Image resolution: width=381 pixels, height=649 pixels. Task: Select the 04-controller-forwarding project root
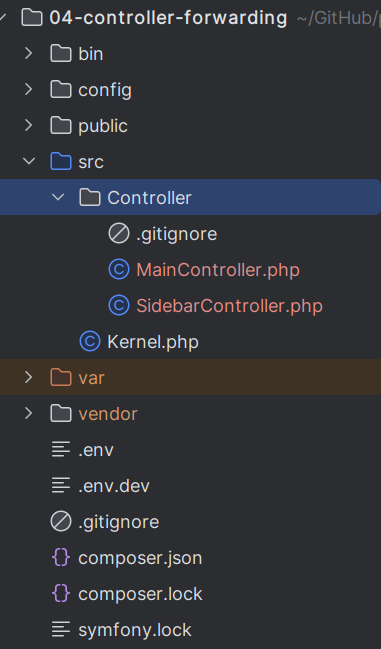coord(168,18)
